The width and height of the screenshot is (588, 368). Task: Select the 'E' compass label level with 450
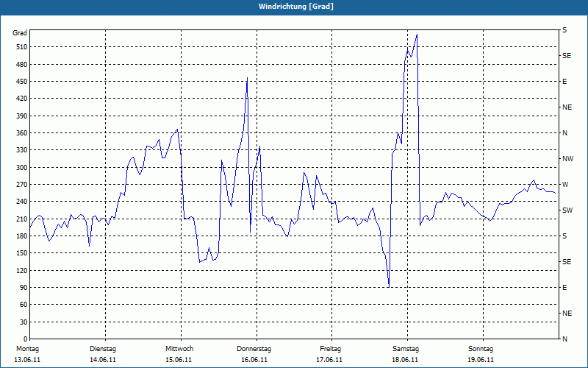564,82
